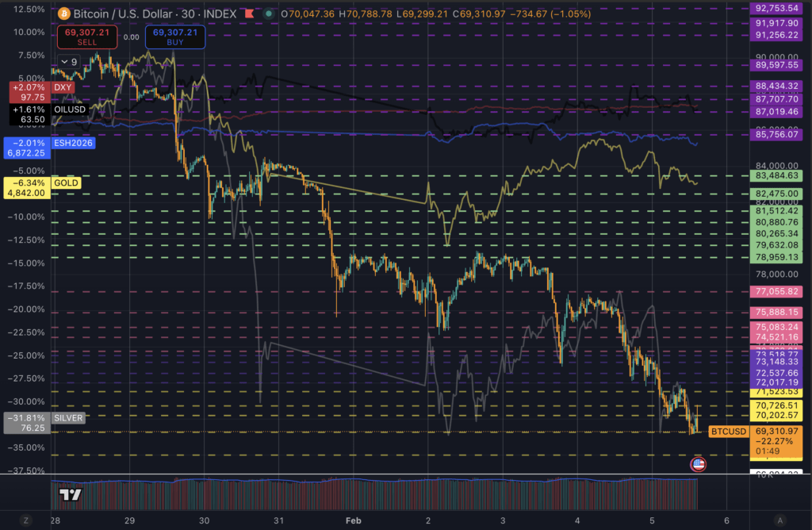Select the 88,434.32 price level label
Image resolution: width=812 pixels, height=530 pixels.
(x=776, y=86)
